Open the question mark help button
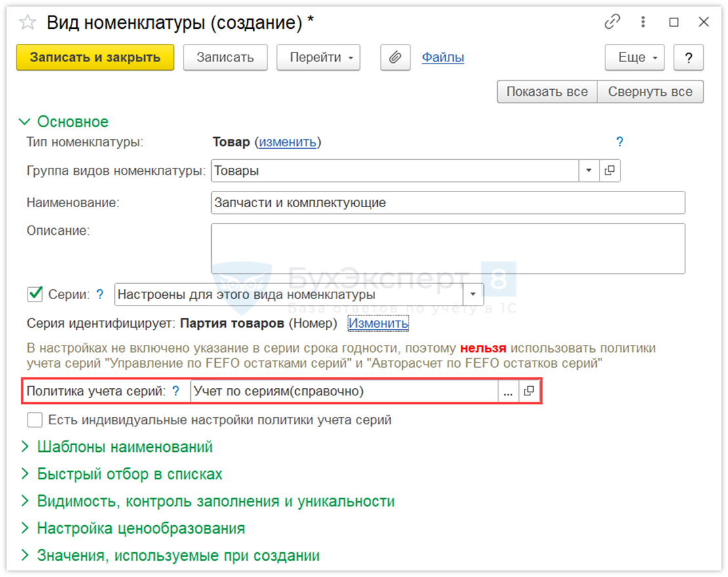The width and height of the screenshot is (728, 577). [689, 58]
